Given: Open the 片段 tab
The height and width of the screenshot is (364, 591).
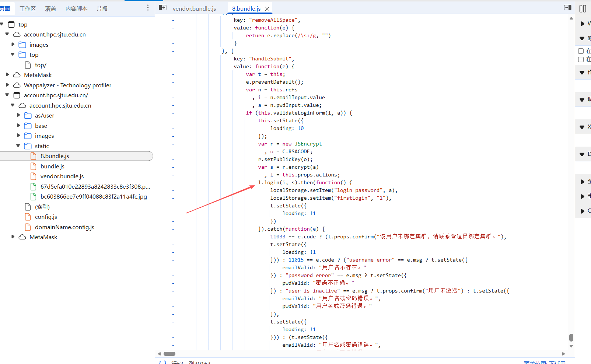Looking at the screenshot, I should click(102, 8).
